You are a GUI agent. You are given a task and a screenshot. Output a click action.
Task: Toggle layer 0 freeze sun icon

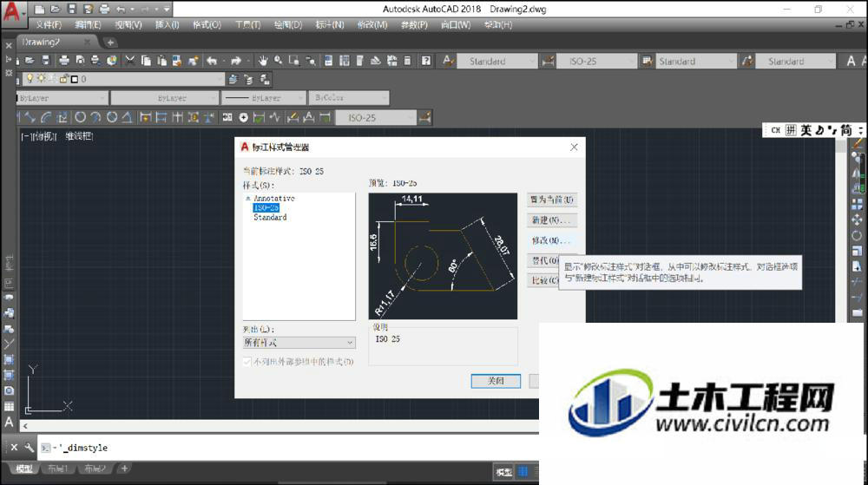[41, 79]
